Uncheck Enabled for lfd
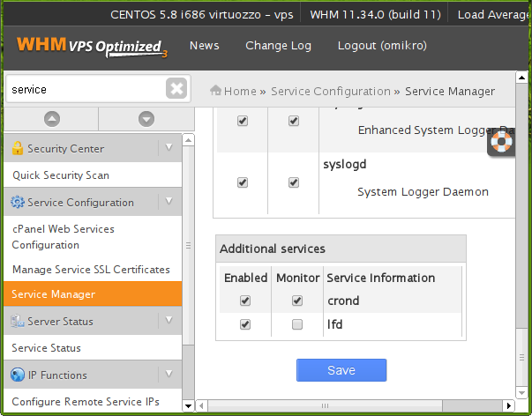This screenshot has width=532, height=416. [x=245, y=324]
